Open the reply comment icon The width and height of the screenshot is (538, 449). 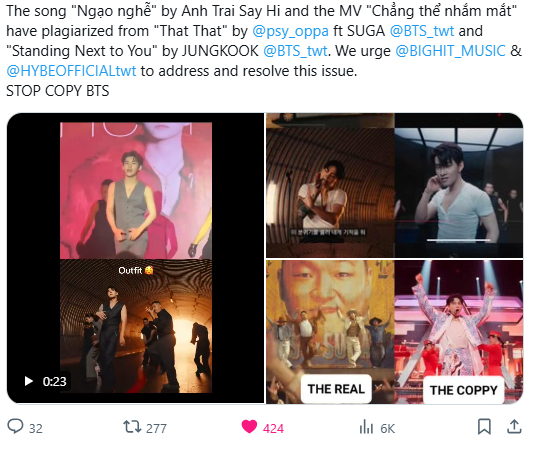[x=15, y=426]
